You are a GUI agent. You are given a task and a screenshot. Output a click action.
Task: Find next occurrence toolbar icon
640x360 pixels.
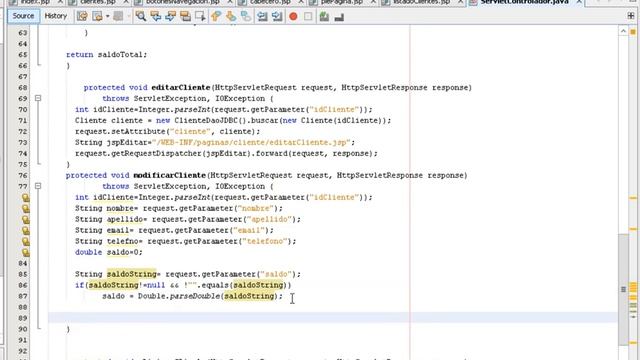tap(170, 16)
